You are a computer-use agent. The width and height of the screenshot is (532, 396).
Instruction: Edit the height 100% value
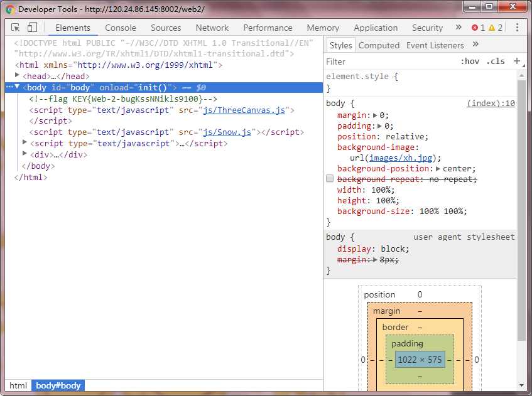coord(385,200)
